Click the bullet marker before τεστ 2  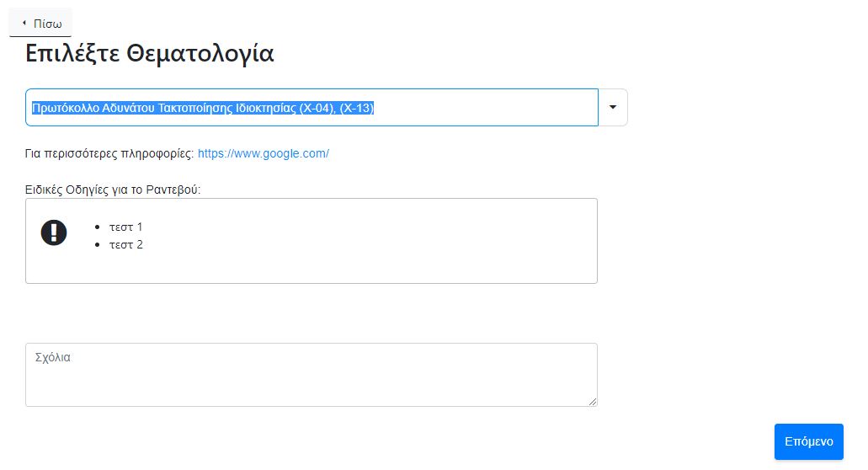coord(98,245)
